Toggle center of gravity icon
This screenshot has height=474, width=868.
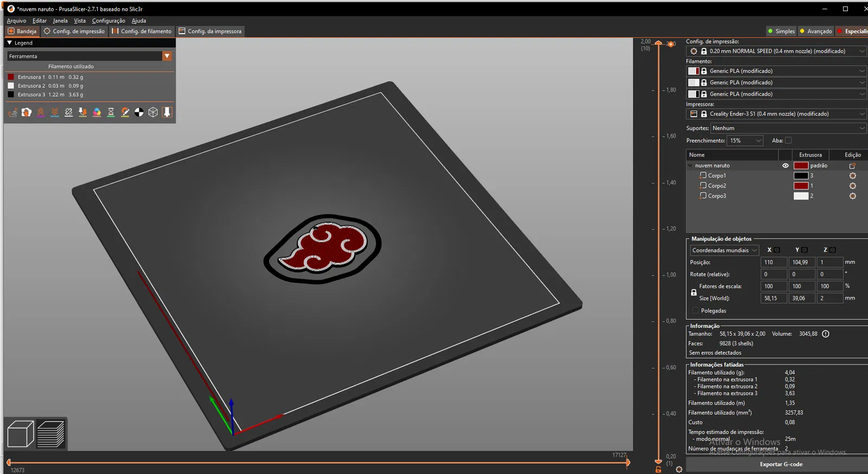pyautogui.click(x=139, y=112)
